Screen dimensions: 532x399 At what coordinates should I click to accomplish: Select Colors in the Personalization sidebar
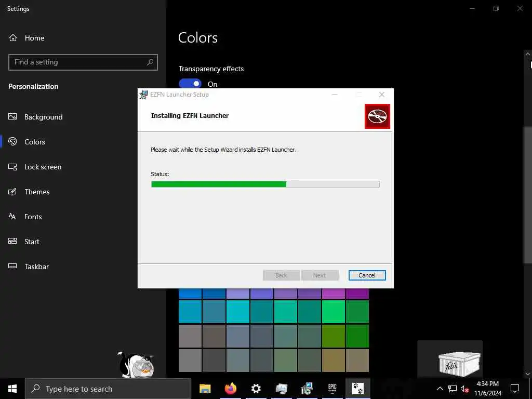[x=35, y=142]
